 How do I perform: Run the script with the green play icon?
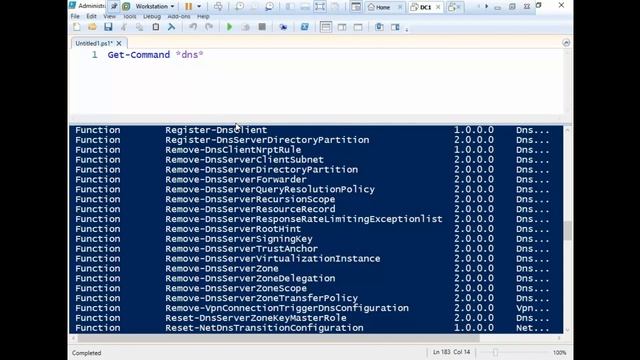[229, 27]
